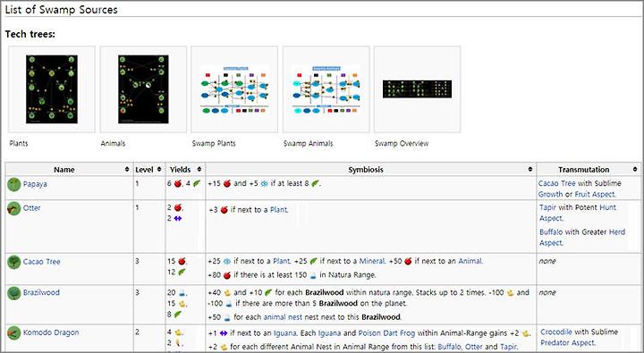Open Poison Dart Frog link
Image resolution: width=644 pixels, height=353 pixels.
click(386, 332)
